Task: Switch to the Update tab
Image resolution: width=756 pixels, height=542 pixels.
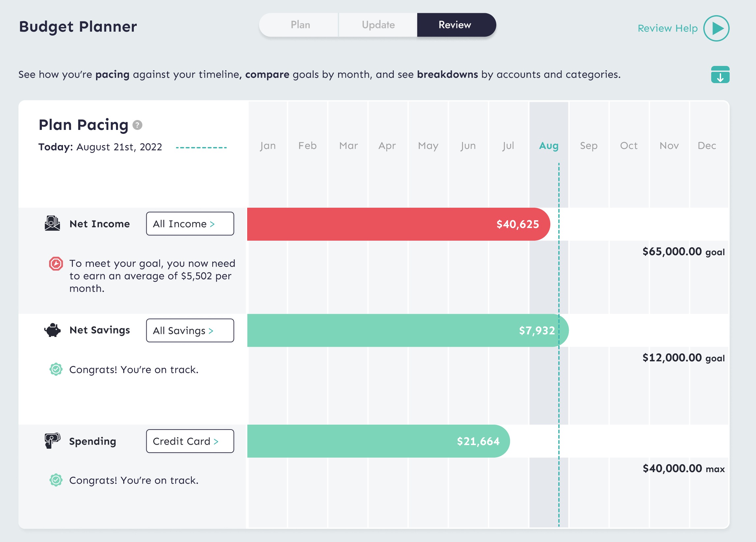Action: tap(378, 25)
